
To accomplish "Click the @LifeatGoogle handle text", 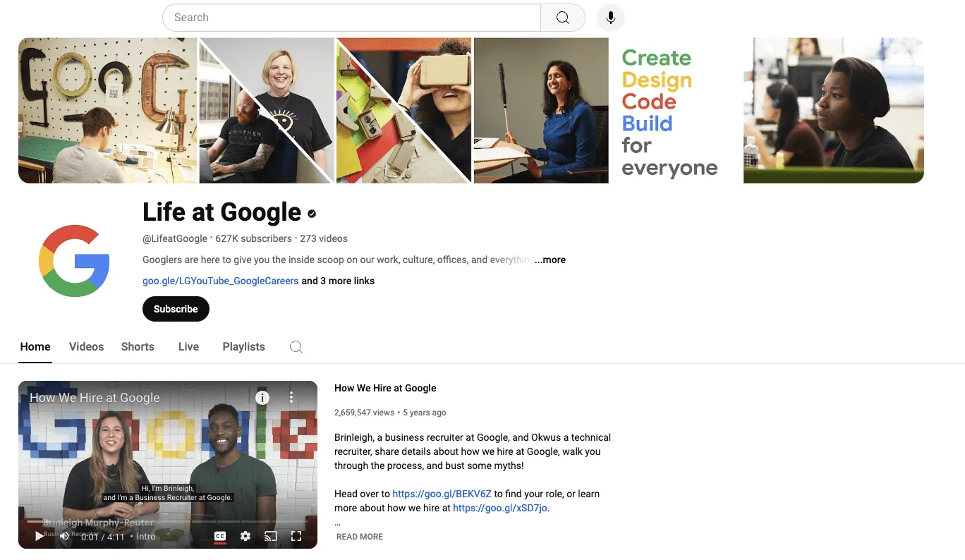I will click(175, 238).
